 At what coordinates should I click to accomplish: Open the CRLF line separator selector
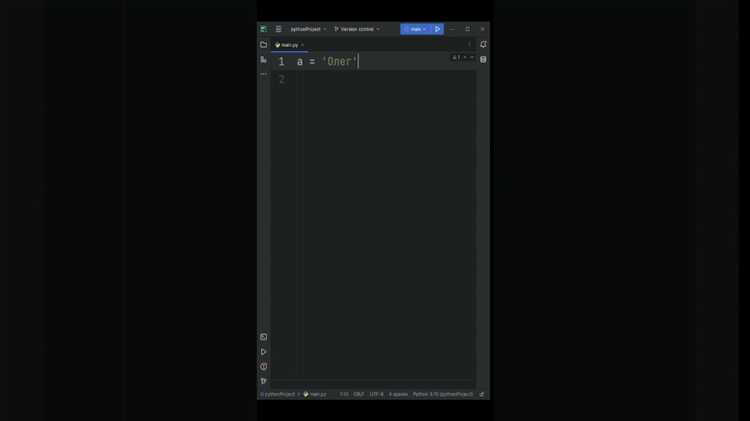click(x=359, y=395)
